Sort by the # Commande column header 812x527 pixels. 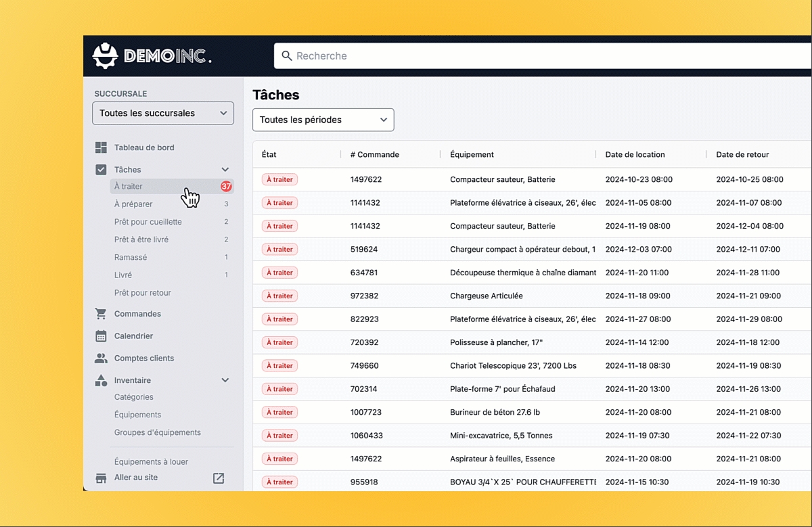pos(375,154)
